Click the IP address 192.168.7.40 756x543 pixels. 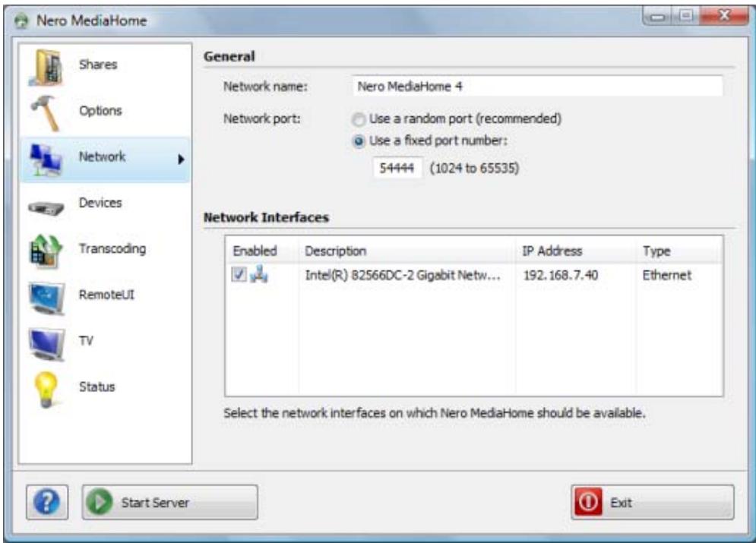(x=561, y=275)
